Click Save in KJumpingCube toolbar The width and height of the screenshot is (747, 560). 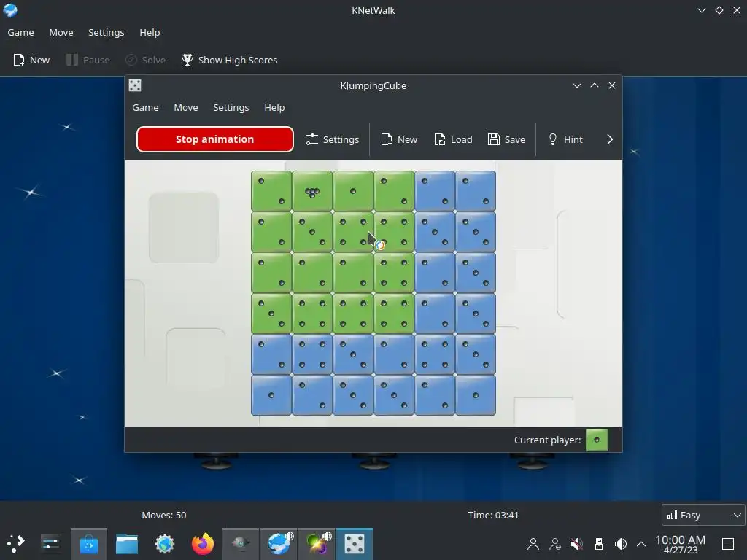(x=506, y=139)
